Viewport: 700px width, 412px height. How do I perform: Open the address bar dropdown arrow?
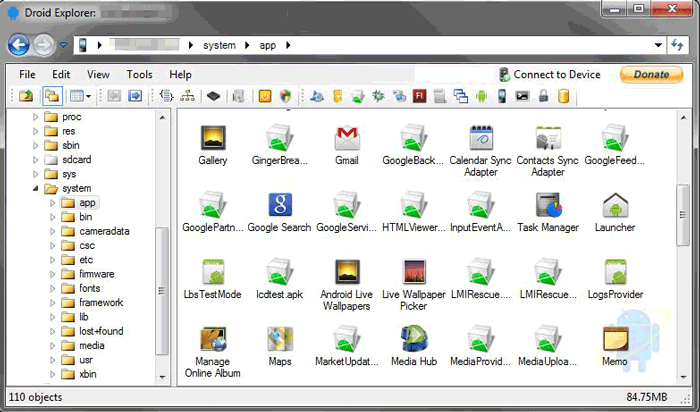tap(658, 45)
